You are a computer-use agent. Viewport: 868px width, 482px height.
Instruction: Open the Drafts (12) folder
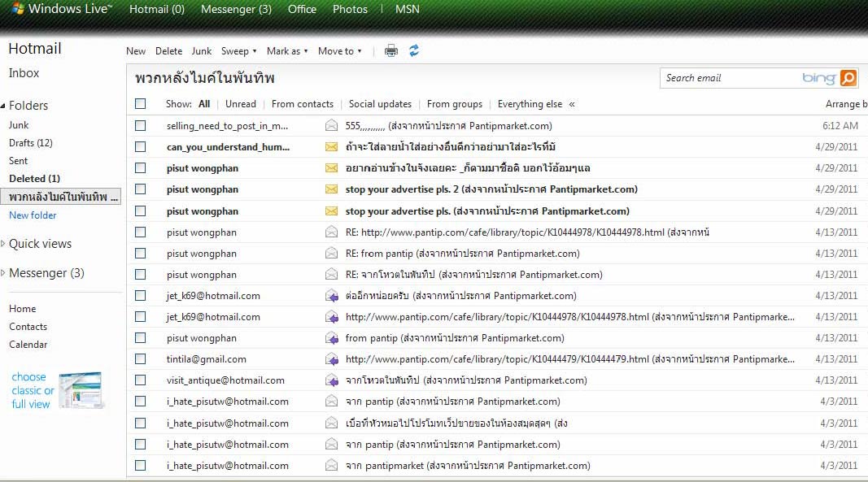[30, 143]
